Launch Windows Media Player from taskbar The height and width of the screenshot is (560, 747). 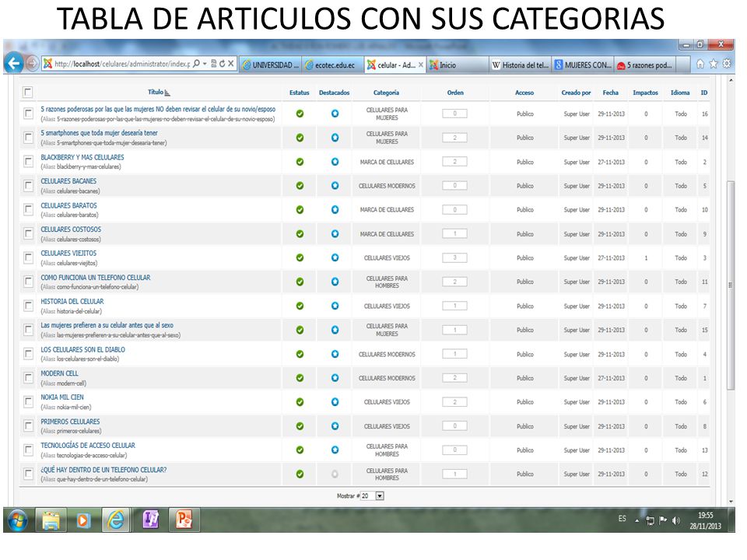coord(83,520)
